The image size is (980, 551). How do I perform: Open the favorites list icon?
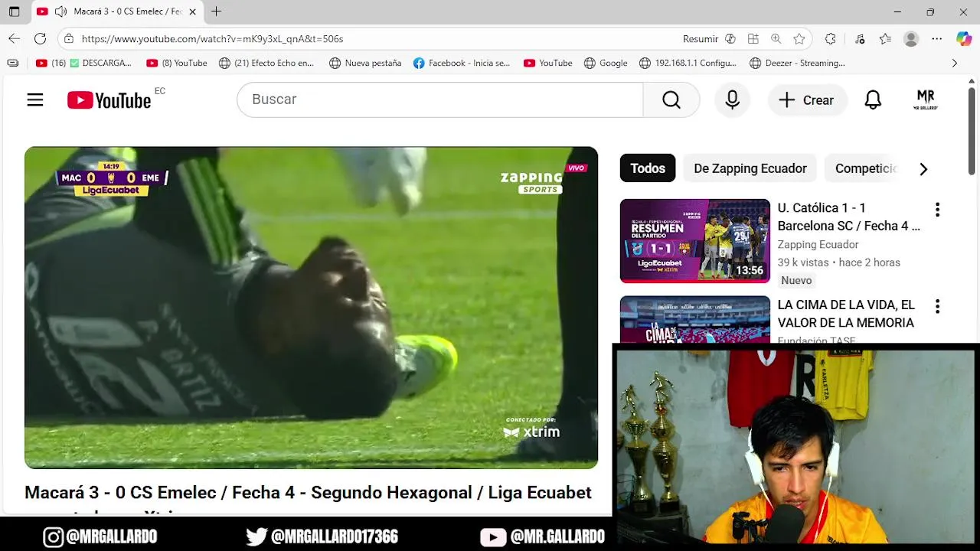[885, 38]
